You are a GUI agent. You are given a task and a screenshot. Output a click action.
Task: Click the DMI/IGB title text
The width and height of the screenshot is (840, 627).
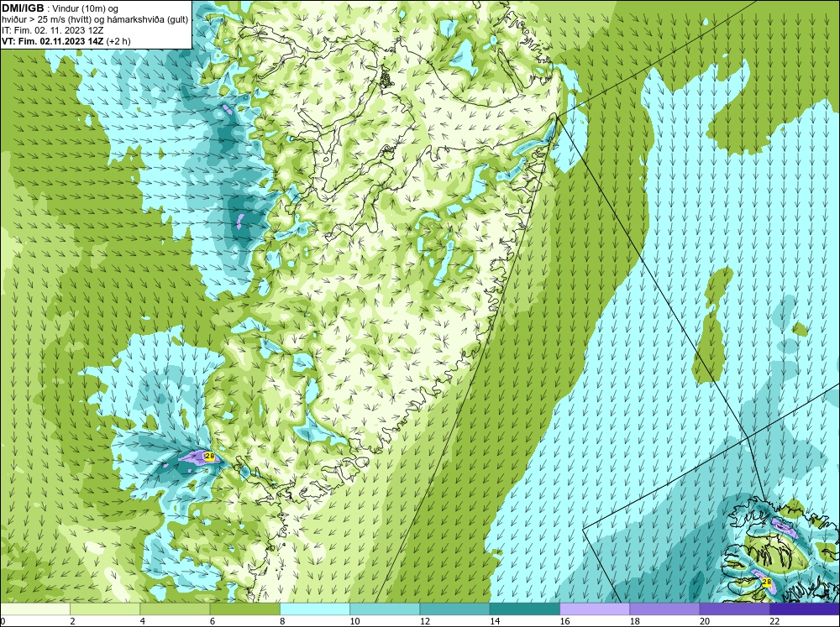pos(23,8)
